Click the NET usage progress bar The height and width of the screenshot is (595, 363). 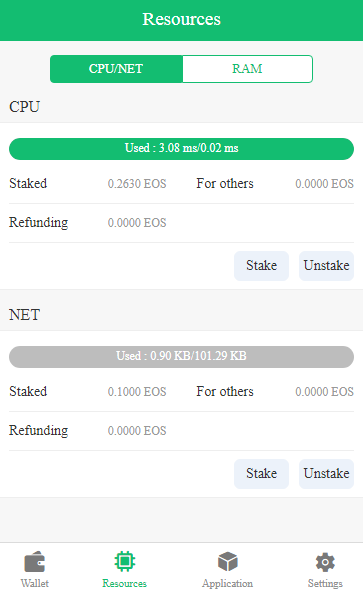[181, 357]
